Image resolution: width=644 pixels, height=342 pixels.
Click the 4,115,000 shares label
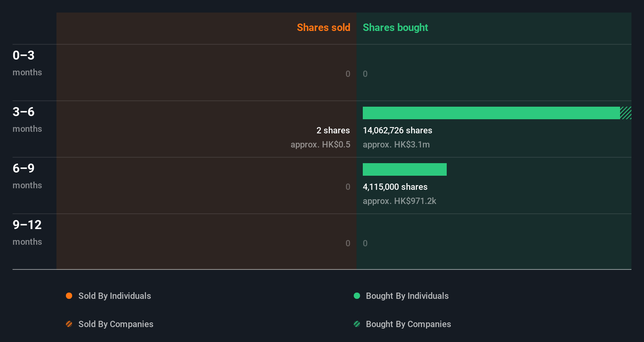point(395,187)
